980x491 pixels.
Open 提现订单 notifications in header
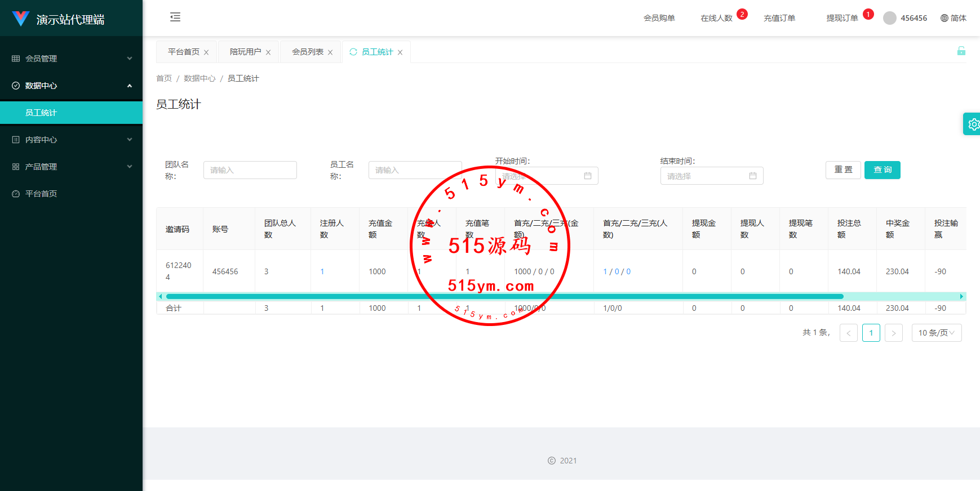pos(842,18)
